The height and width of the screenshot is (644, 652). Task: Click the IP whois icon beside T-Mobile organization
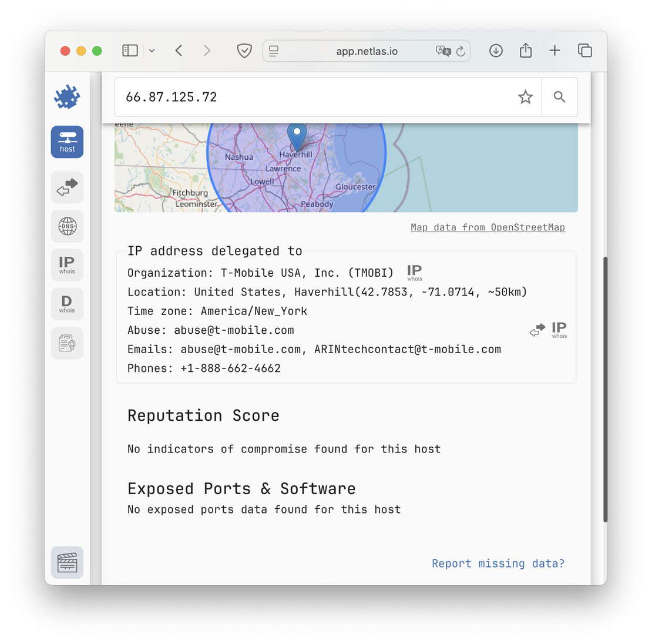(415, 273)
